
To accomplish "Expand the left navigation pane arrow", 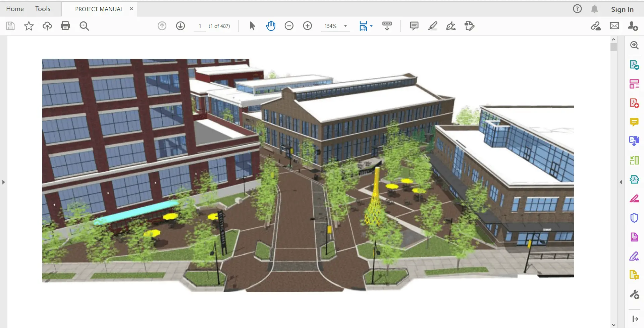I will click(x=3, y=182).
